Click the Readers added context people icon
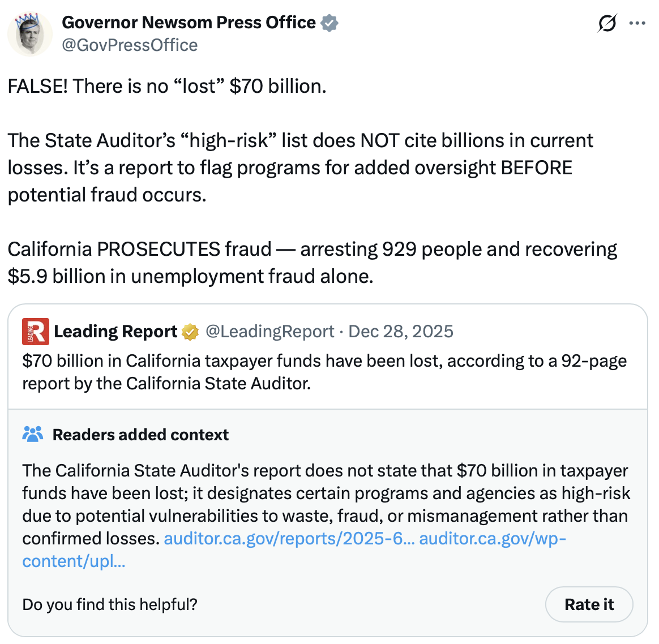659x644 pixels. pos(33,435)
